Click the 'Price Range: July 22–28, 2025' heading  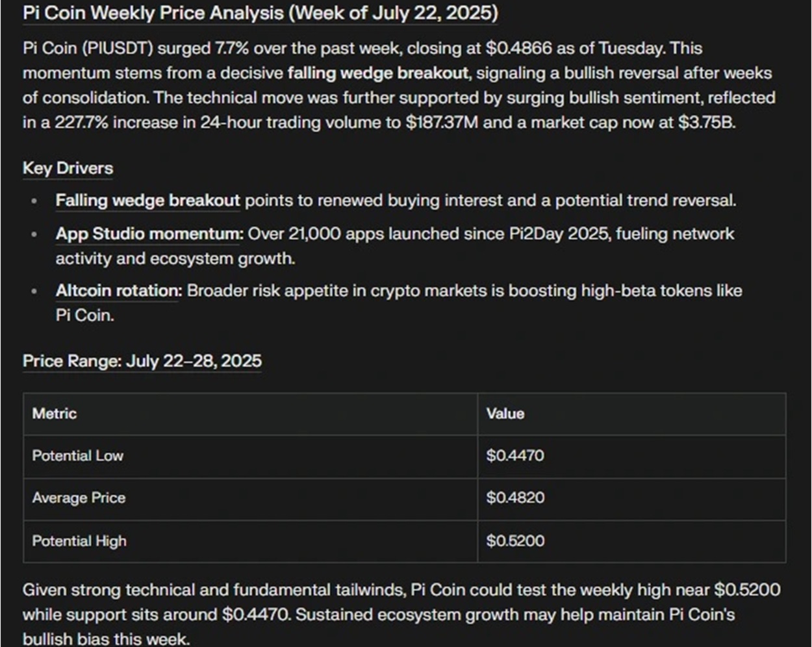(x=142, y=361)
